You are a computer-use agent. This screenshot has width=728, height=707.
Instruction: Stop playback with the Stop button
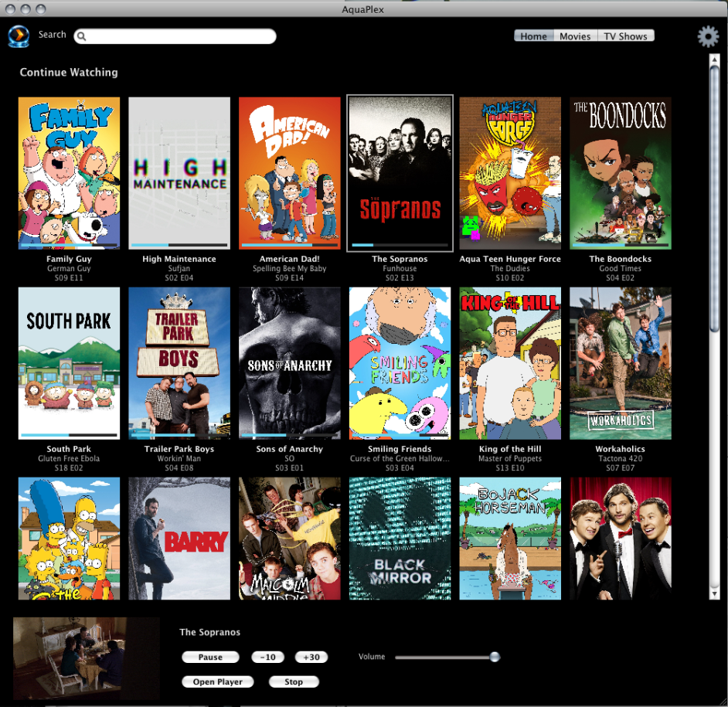click(x=294, y=682)
